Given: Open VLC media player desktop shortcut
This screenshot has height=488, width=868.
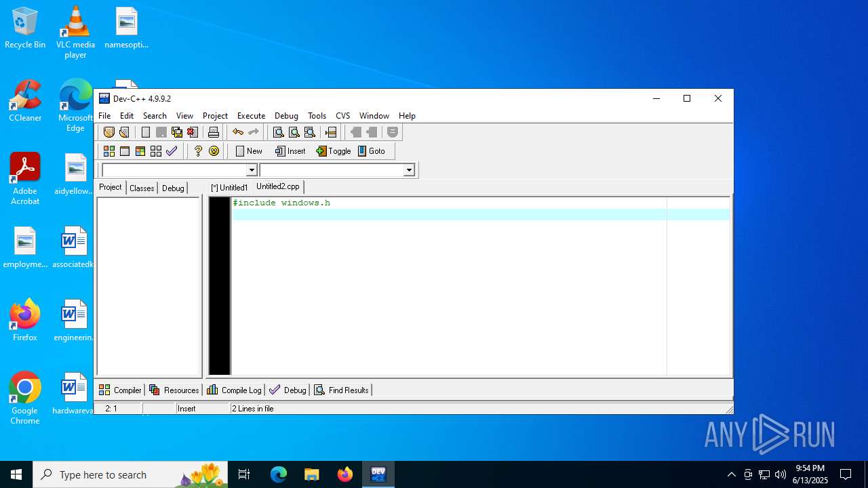Looking at the screenshot, I should pos(75,33).
